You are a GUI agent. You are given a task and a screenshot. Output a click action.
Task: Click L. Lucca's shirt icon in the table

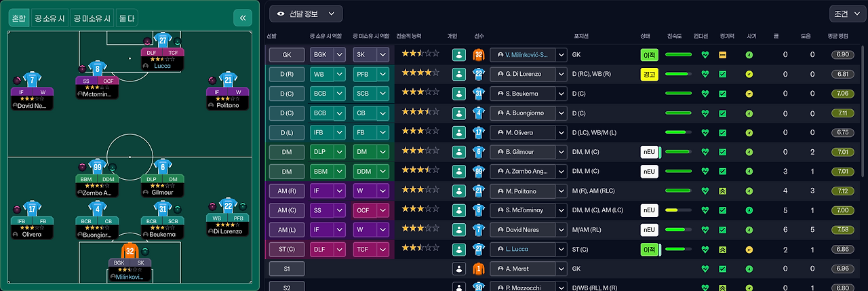click(479, 250)
